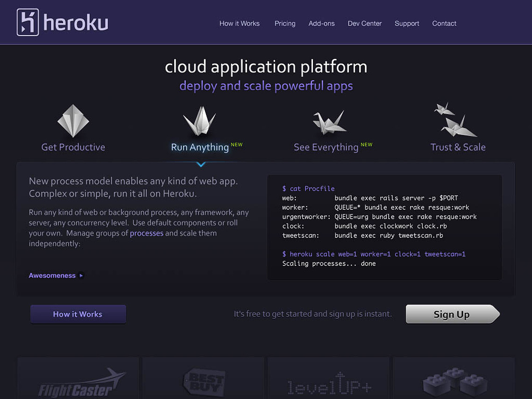
Task: Click the 'heroku scale web=1' command line
Action: (374, 254)
